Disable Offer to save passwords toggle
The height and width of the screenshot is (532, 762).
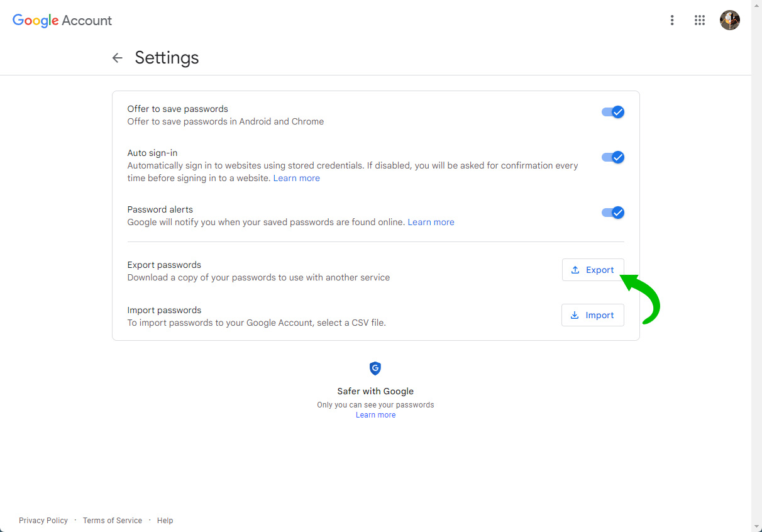(x=612, y=112)
